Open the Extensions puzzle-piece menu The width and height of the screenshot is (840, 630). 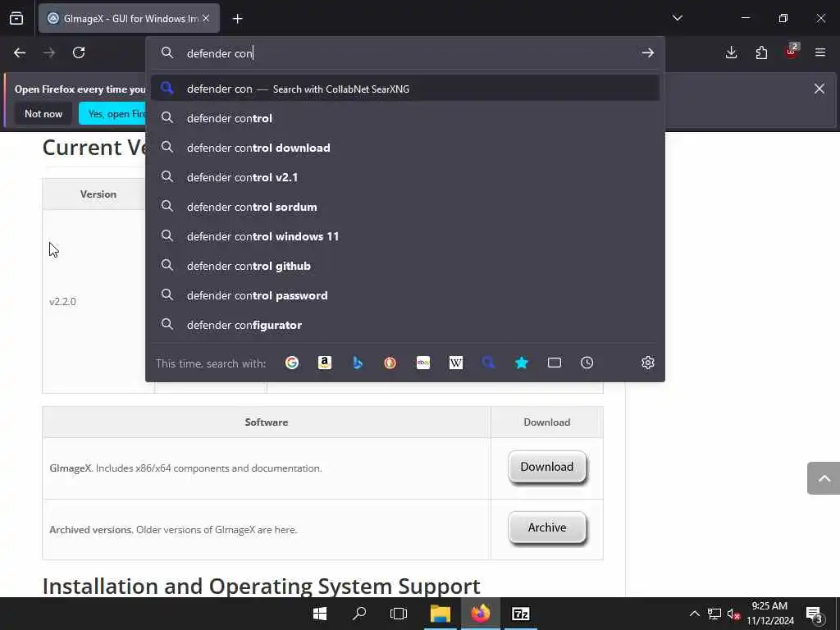coord(761,52)
